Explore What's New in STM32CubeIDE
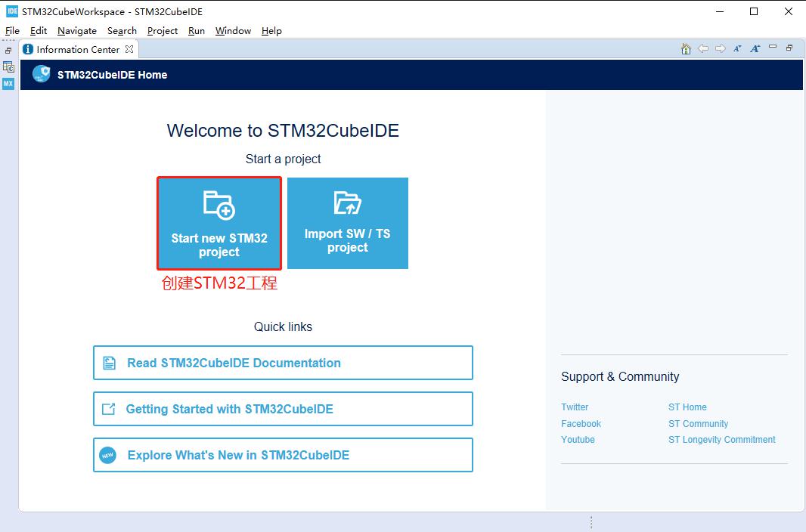This screenshot has width=806, height=532. [283, 455]
